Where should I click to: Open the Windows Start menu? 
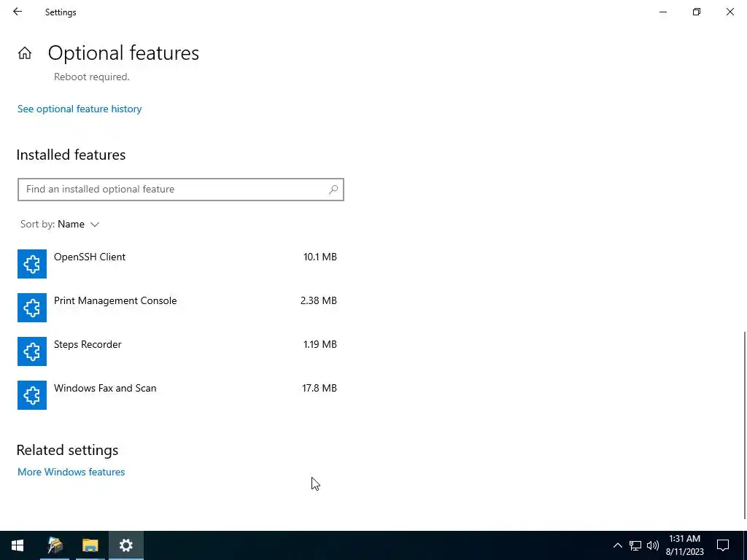coord(18,545)
